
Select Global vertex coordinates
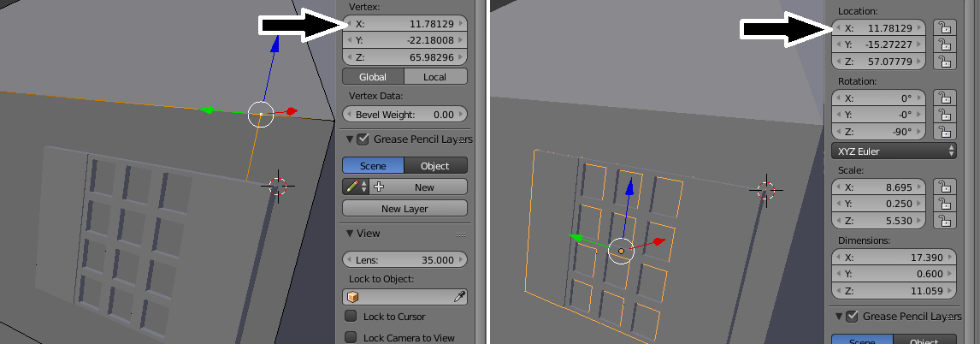373,77
